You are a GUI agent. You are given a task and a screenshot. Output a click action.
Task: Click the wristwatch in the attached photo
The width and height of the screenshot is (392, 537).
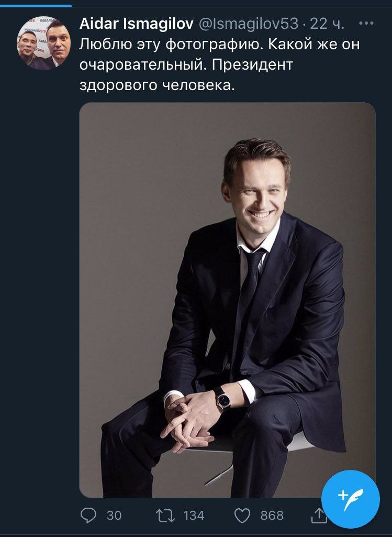222,398
